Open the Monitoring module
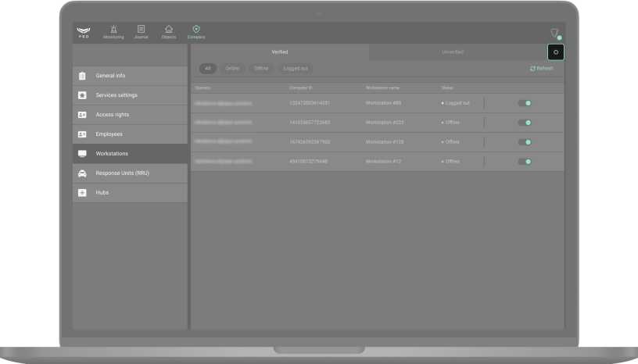638x364 pixels. coord(113,31)
